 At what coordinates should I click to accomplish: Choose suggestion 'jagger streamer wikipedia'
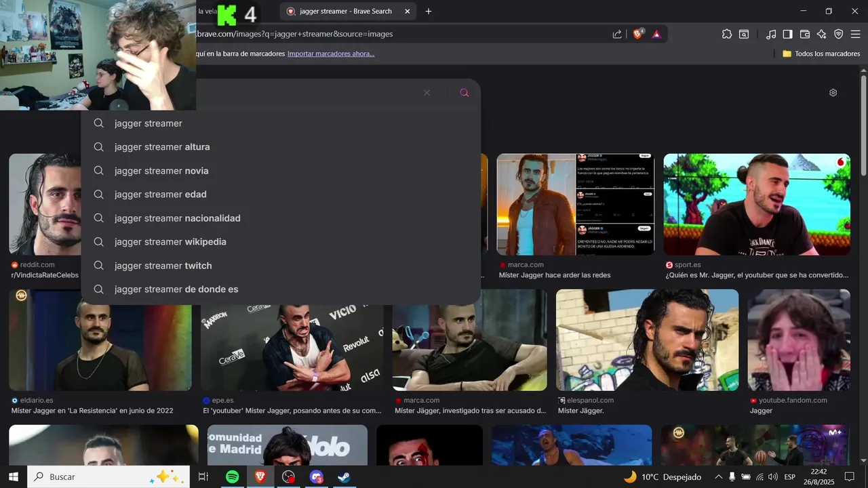(x=281, y=242)
